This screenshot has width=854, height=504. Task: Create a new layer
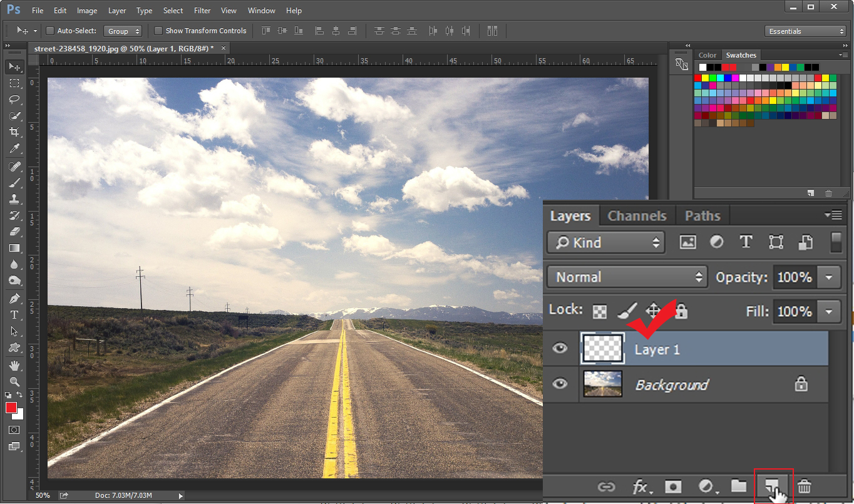coord(771,486)
